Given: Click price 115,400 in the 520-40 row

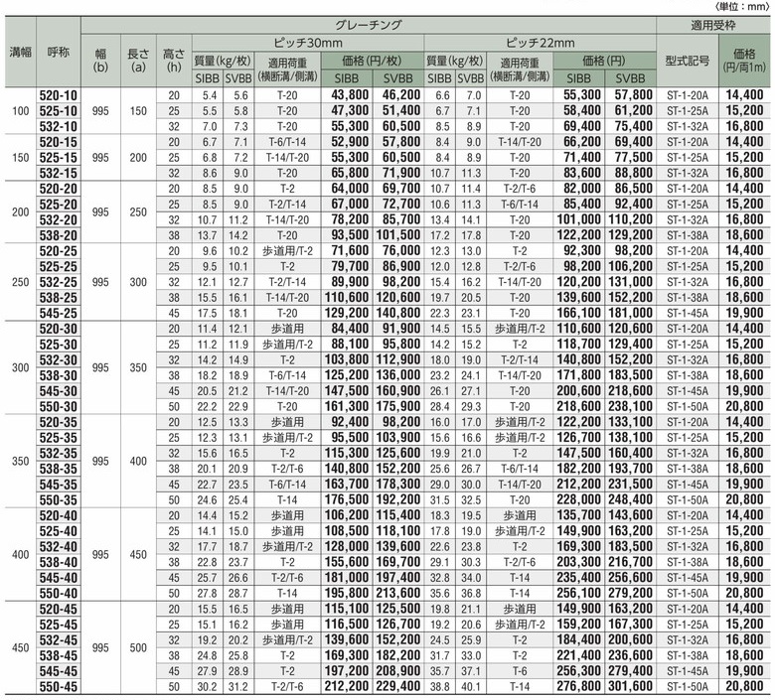Looking at the screenshot, I should point(398,515).
